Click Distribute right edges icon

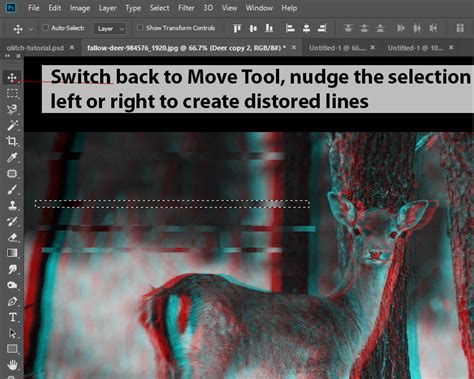click(433, 28)
